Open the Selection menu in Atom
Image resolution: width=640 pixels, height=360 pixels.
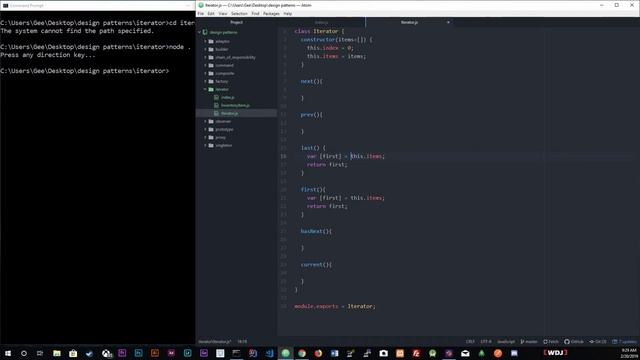(x=239, y=13)
